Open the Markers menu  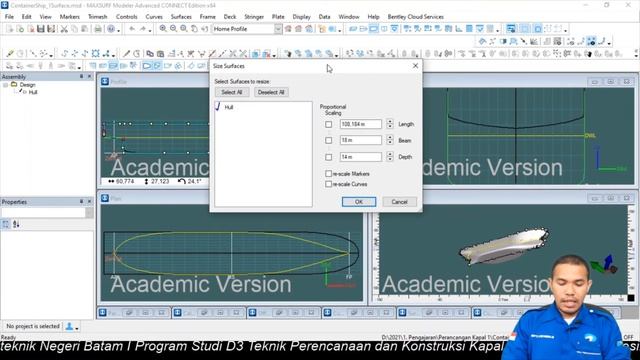click(x=69, y=17)
